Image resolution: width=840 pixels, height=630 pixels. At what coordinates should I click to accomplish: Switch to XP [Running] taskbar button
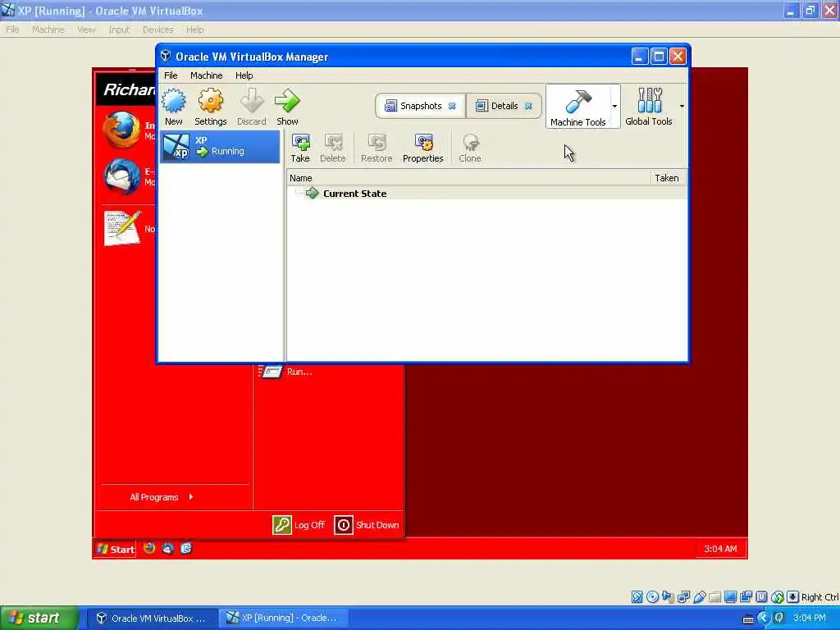pos(283,619)
